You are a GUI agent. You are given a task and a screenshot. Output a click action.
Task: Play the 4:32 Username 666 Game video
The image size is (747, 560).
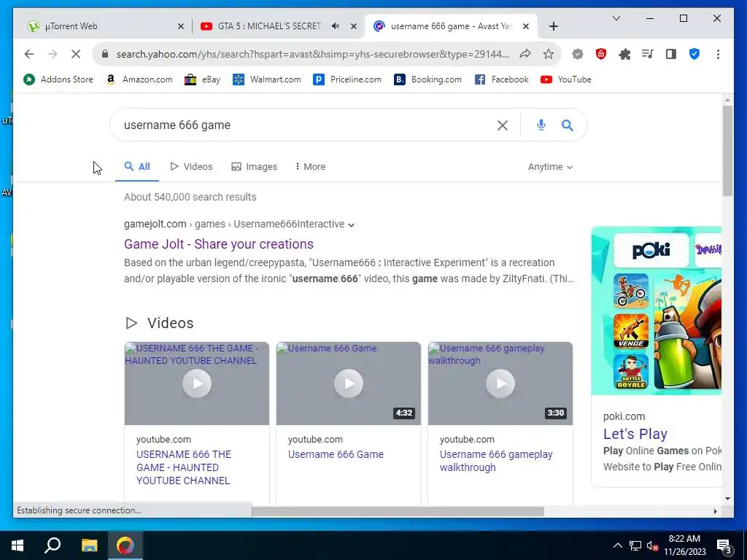tap(349, 384)
